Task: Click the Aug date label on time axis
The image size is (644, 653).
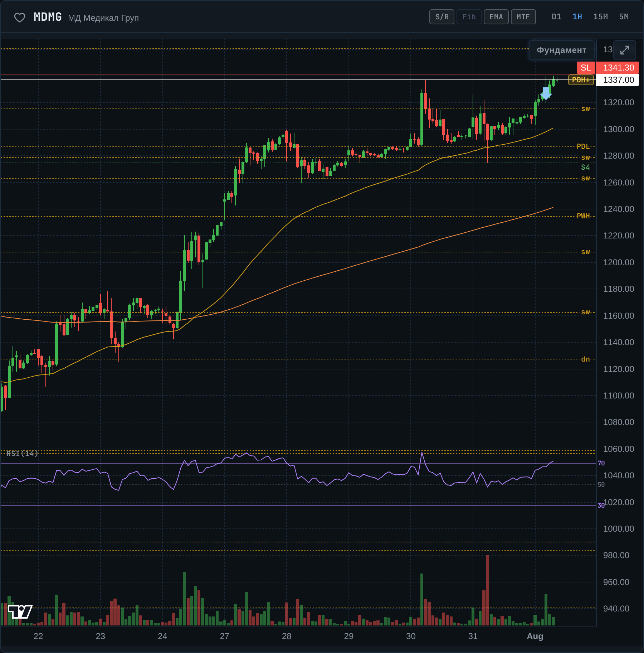Action: 535,636
